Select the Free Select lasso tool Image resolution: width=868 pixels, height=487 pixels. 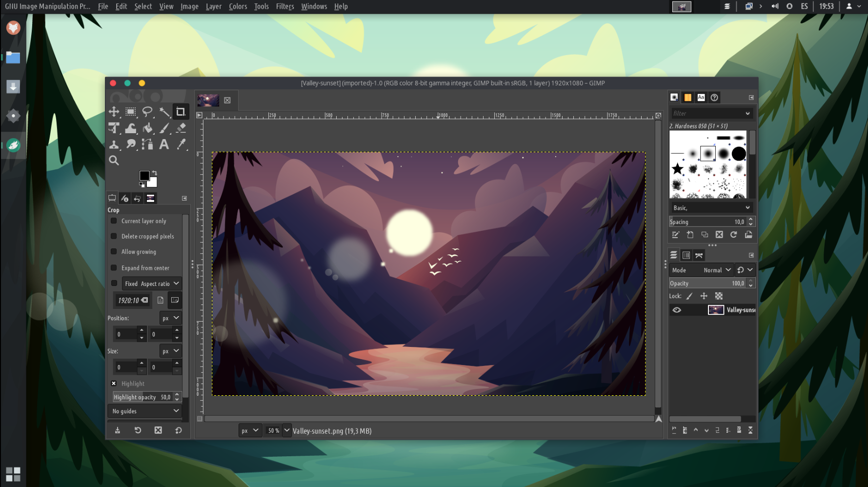coord(147,112)
